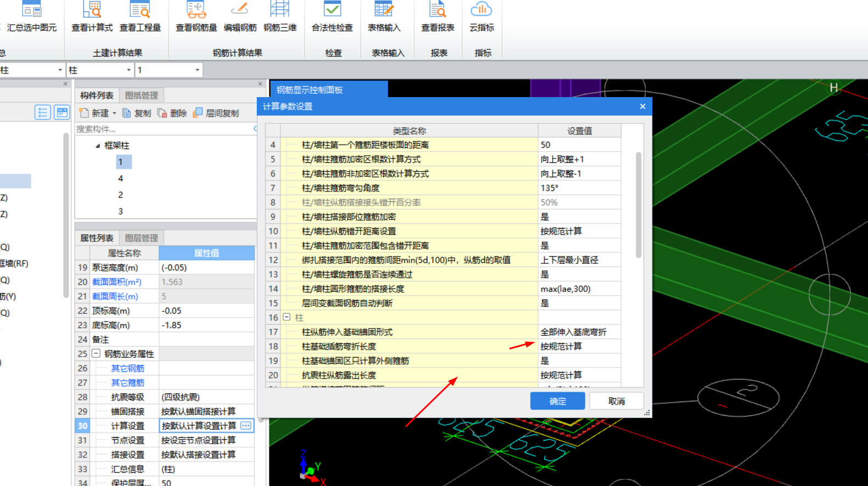This screenshot has width=868, height=486.
Task: Switch to 图层管理 tab
Action: point(141,238)
